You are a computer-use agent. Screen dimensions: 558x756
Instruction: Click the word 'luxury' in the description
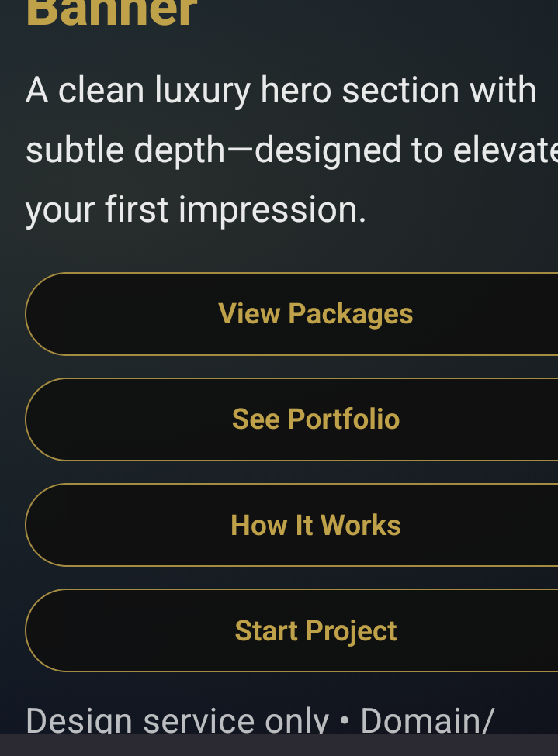coord(203,91)
